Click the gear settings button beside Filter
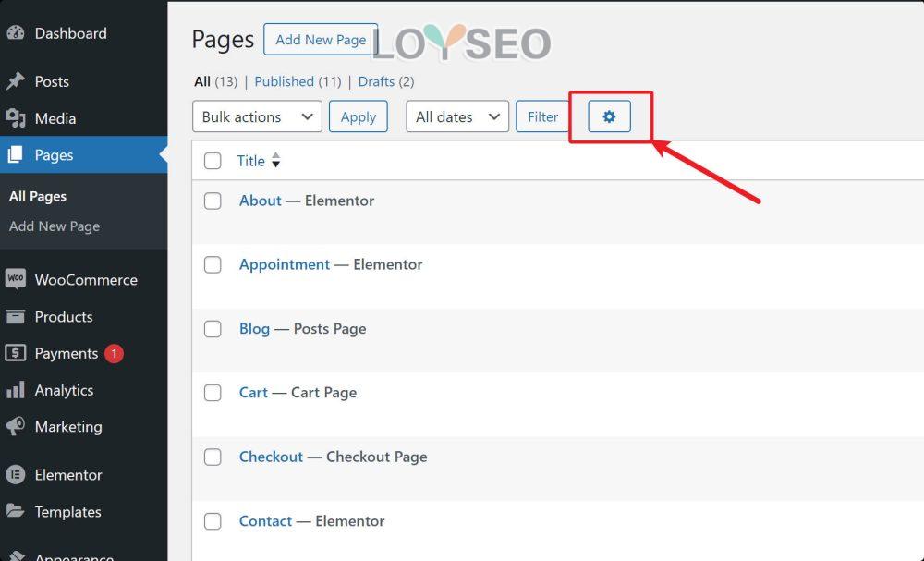 tap(609, 116)
